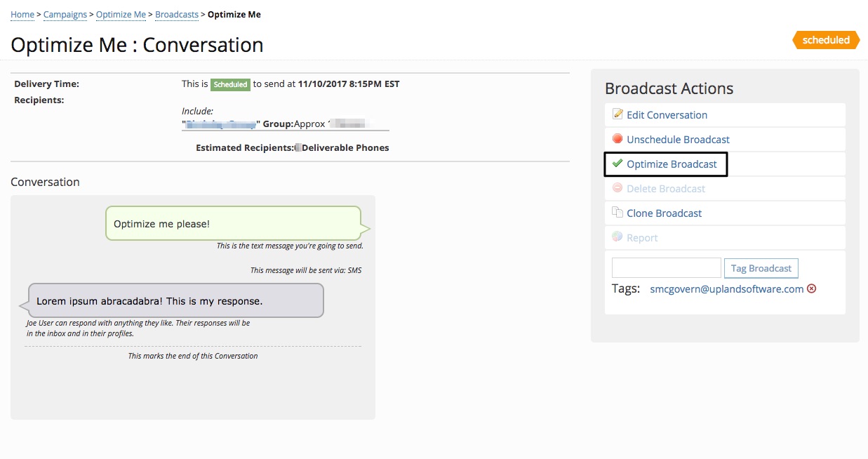The height and width of the screenshot is (459, 868).
Task: Open the Report action
Action: [642, 238]
